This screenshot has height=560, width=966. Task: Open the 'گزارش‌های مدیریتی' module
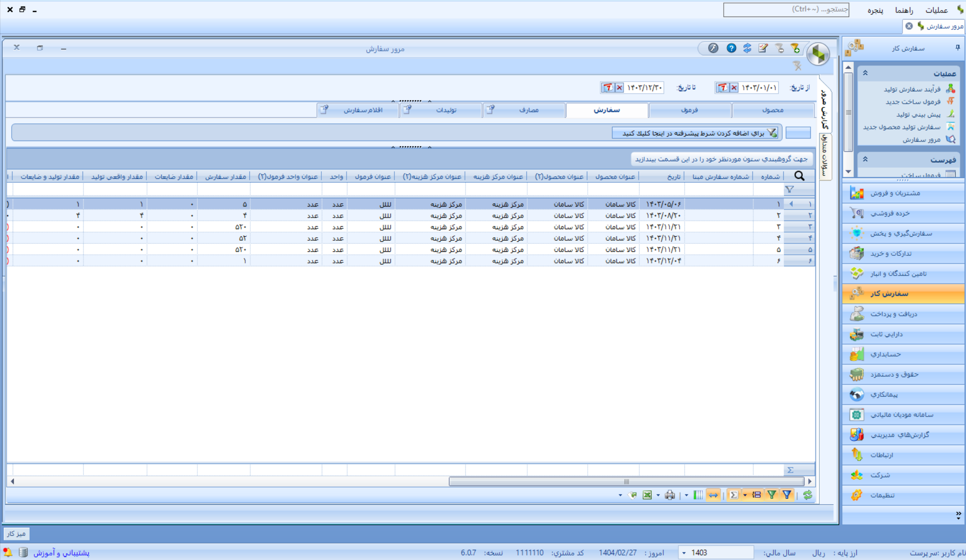(x=904, y=435)
